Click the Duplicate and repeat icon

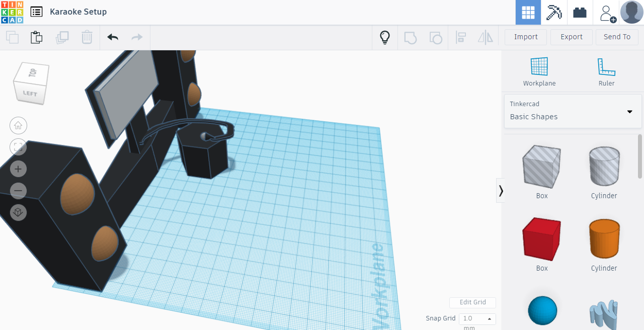pos(62,37)
